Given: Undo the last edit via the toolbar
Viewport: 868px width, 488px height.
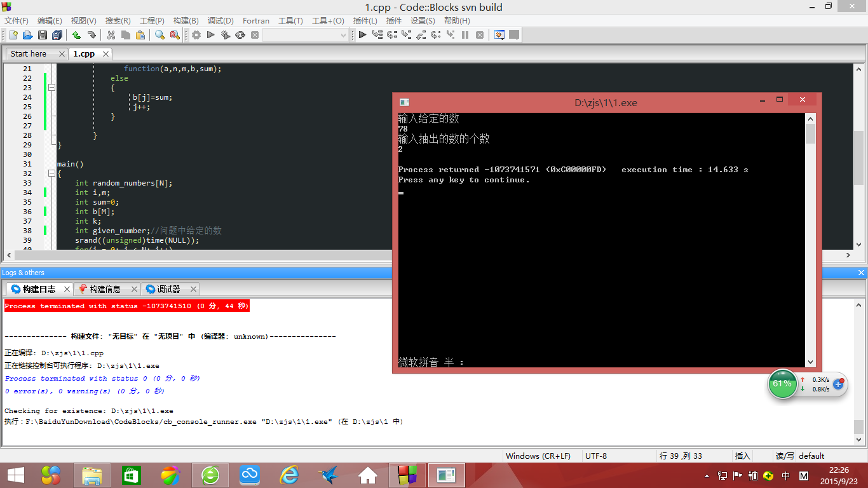Looking at the screenshot, I should coord(76,35).
